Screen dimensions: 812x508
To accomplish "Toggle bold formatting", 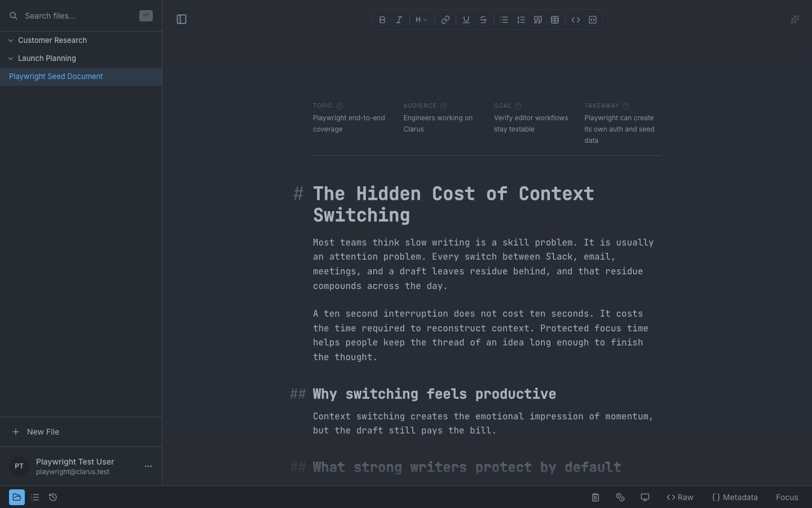I will [382, 20].
